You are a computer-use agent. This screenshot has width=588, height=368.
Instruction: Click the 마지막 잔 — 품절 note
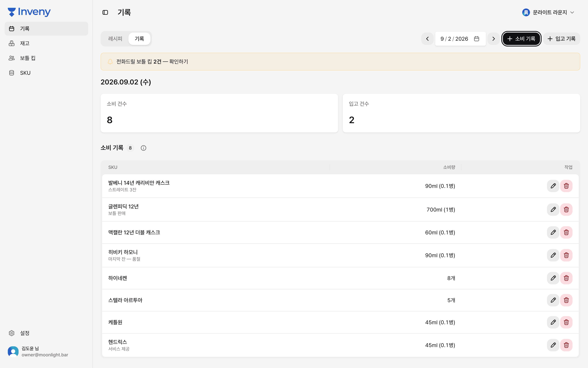click(x=124, y=259)
